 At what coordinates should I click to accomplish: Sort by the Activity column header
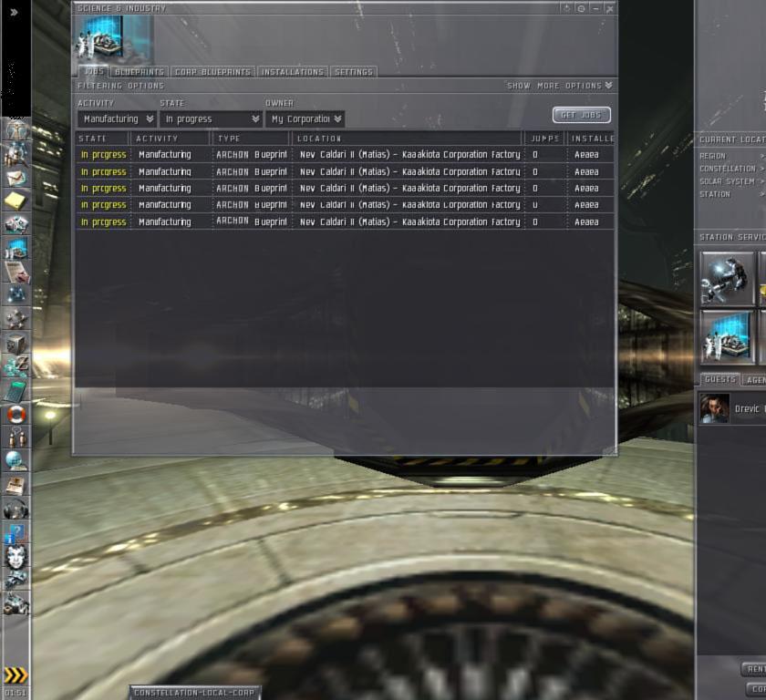[x=170, y=139]
